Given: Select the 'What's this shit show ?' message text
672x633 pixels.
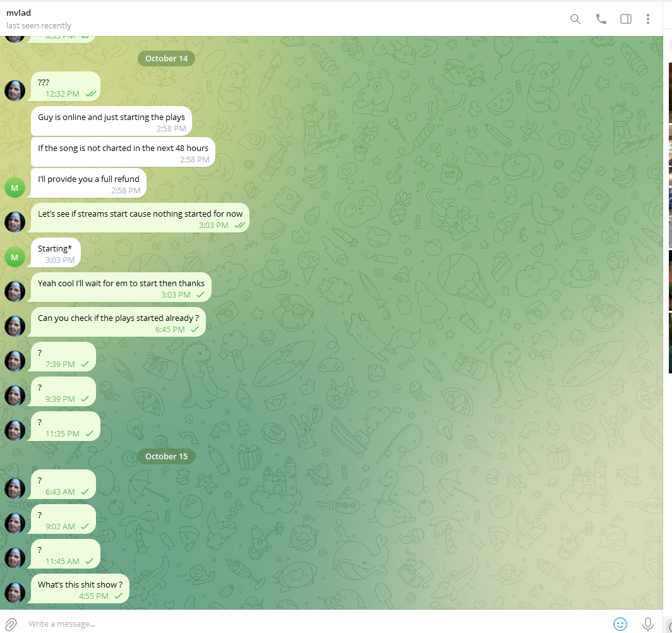Looking at the screenshot, I should click(80, 584).
